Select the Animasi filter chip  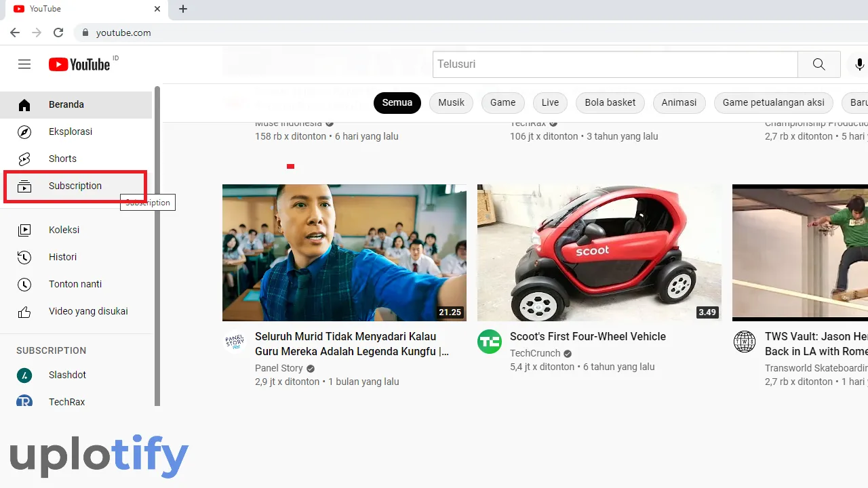(679, 103)
